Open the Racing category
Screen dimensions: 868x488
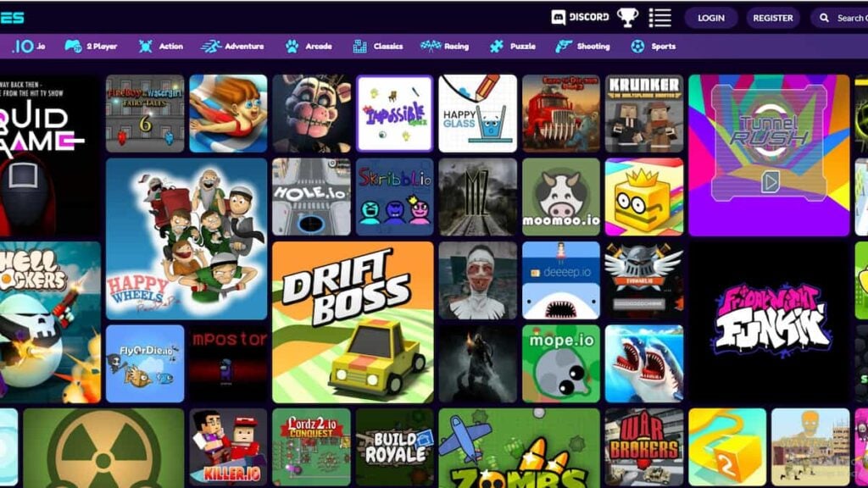(x=444, y=47)
